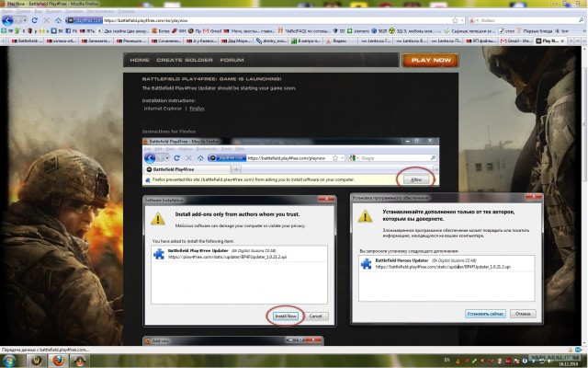Switch to the ЯП файлы tab

coord(481,40)
